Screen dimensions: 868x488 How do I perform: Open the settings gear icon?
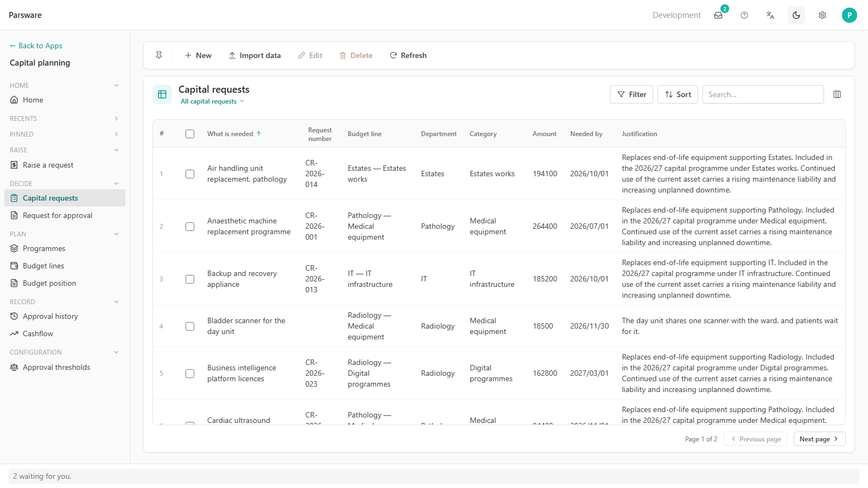click(x=822, y=15)
